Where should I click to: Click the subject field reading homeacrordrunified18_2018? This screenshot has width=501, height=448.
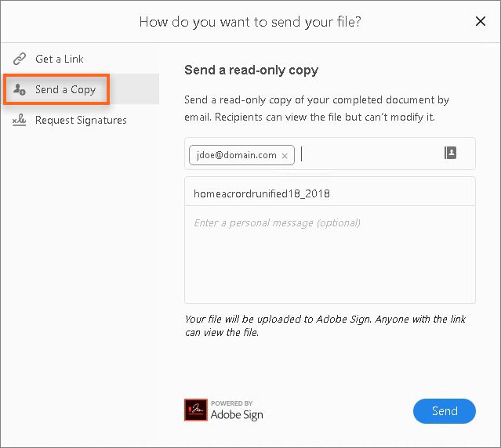[329, 192]
